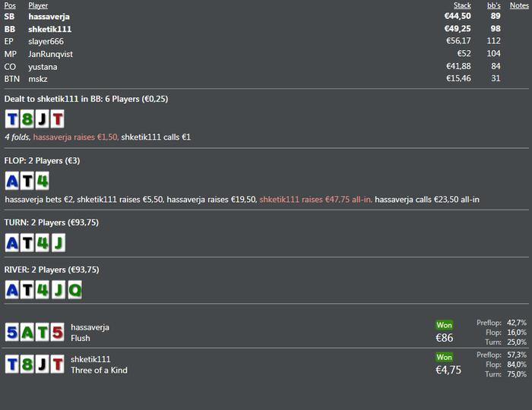532x410 pixels.
Task: Click the Won badge beside €86
Action: click(x=444, y=325)
